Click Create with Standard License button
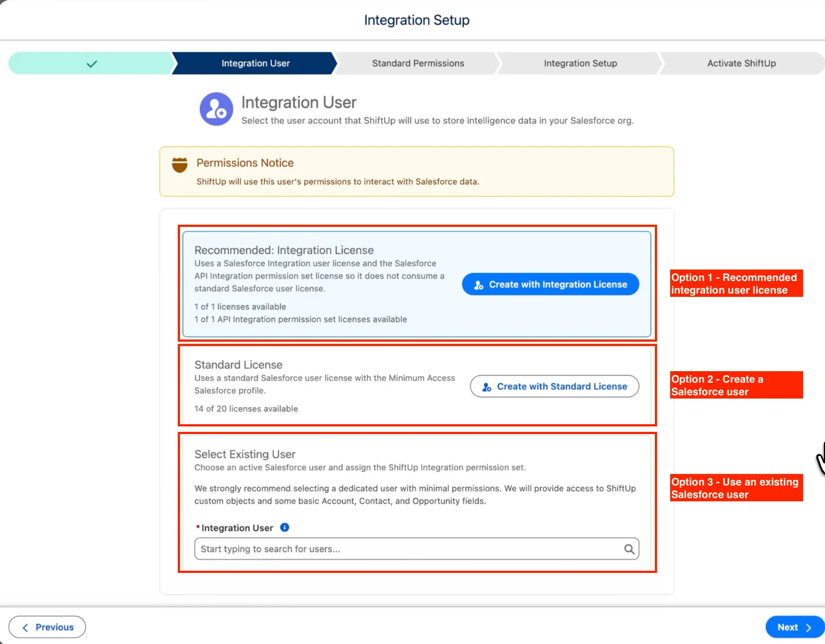825x644 pixels. [x=555, y=387]
